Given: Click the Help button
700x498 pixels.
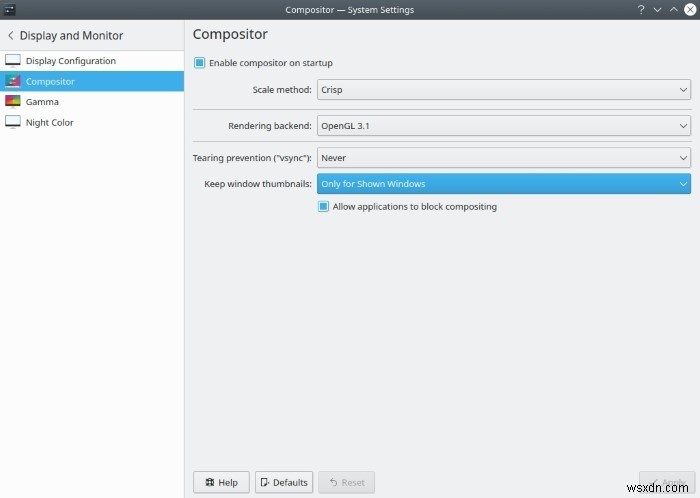Looking at the screenshot, I should tap(221, 482).
